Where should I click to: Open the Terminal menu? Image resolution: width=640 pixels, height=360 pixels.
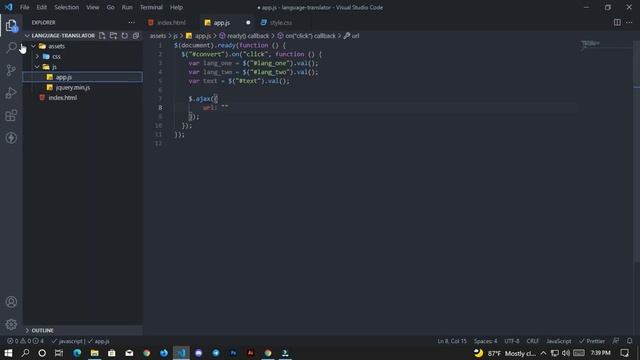151,7
